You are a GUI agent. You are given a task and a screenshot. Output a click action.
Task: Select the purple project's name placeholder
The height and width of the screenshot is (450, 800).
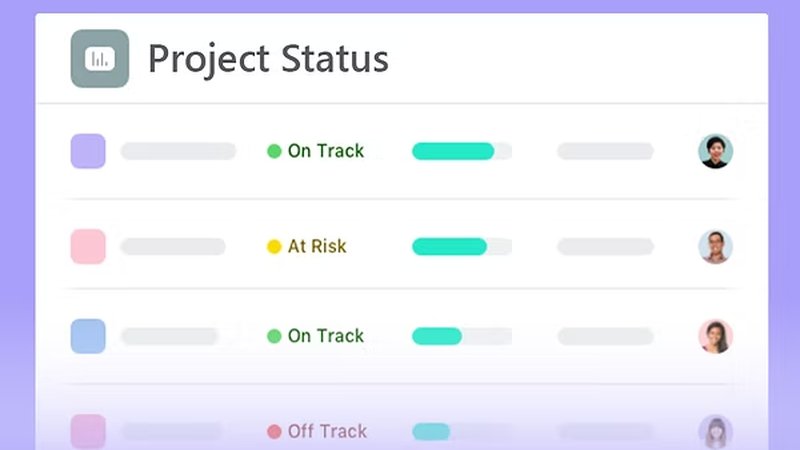tap(178, 151)
